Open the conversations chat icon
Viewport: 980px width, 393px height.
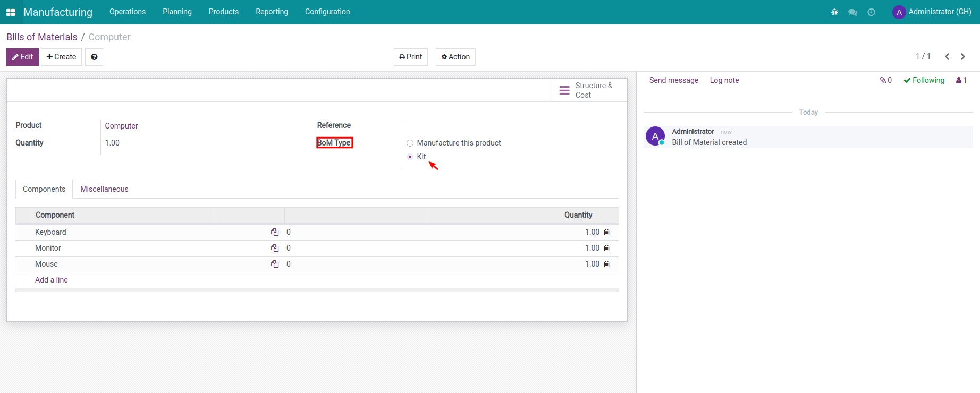coord(852,12)
